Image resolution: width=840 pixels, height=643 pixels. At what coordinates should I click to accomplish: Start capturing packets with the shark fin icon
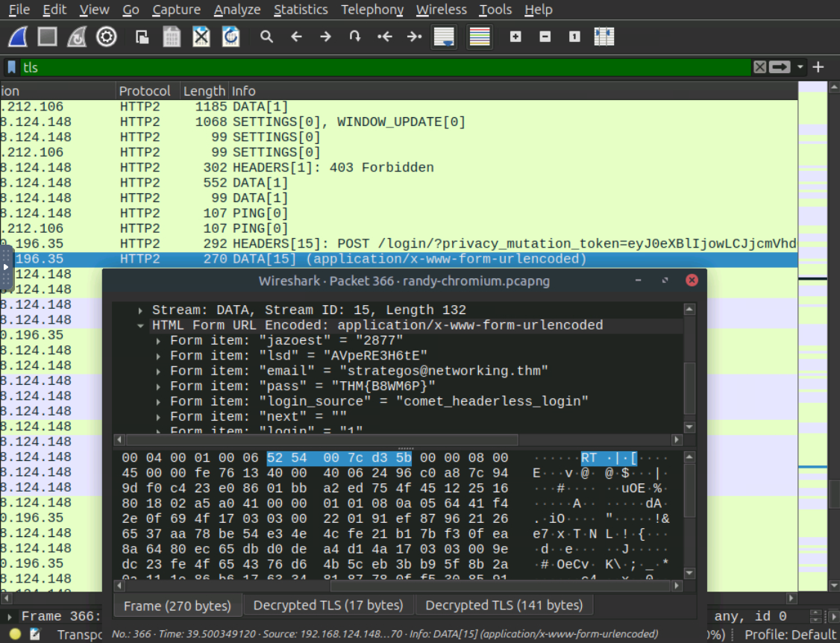[18, 37]
